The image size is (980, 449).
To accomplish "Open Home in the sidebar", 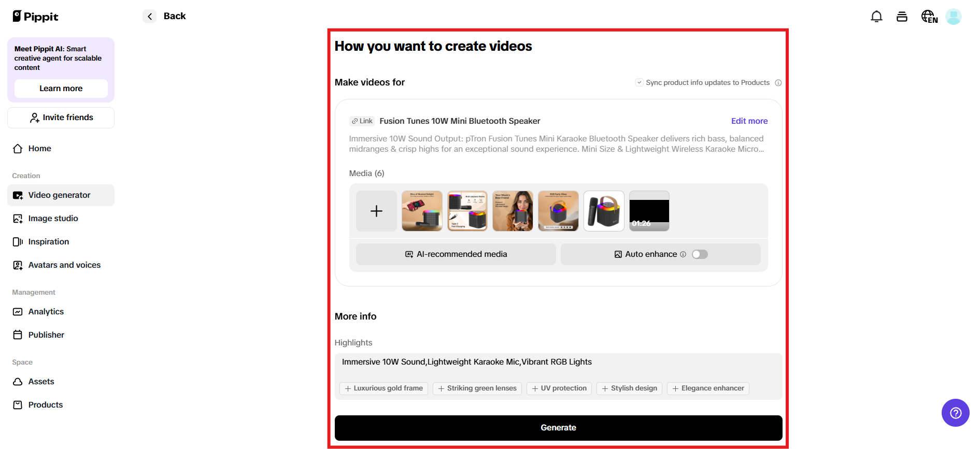I will pyautogui.click(x=61, y=149).
